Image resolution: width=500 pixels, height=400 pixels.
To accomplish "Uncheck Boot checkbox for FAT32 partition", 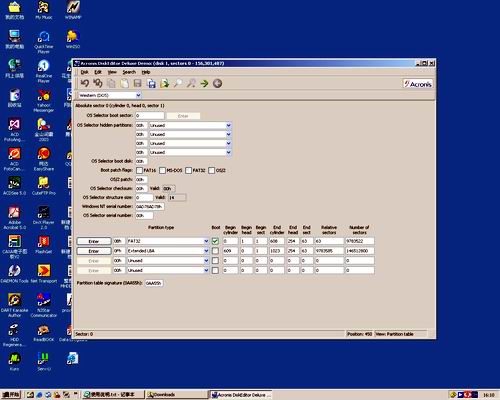I will pos(215,241).
